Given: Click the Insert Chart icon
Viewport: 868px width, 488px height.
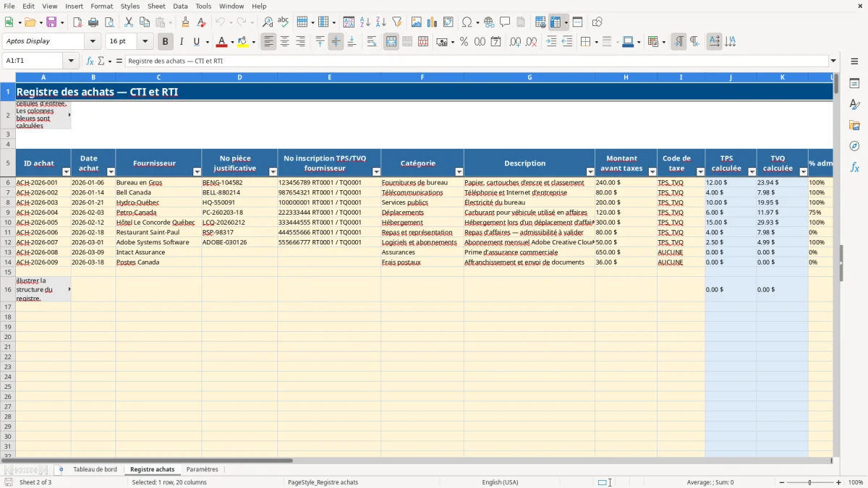Looking at the screenshot, I should tap(433, 22).
